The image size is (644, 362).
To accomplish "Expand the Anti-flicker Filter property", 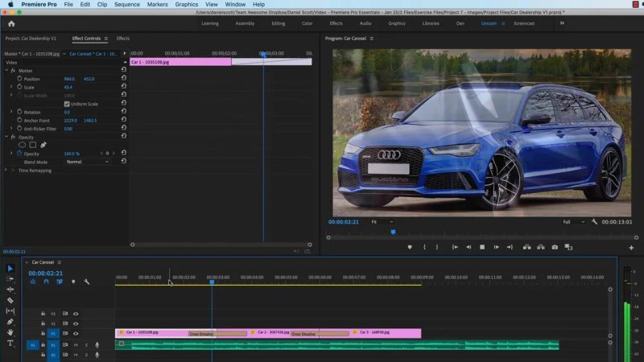I will pos(11,129).
